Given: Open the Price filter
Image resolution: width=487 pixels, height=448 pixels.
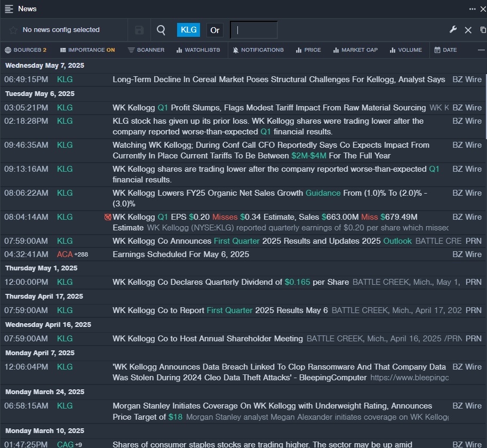Looking at the screenshot, I should (308, 50).
